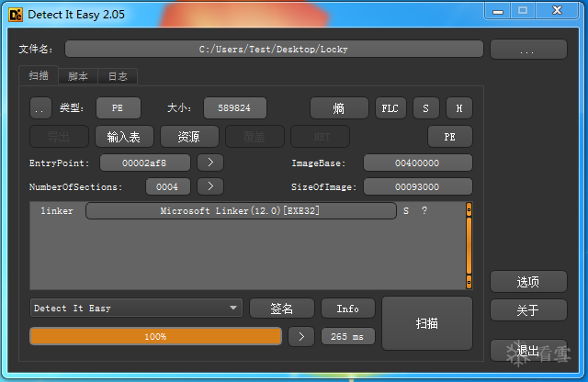This screenshot has width=588, height=382.
Task: Click the SizeOfImage value 00093000
Action: point(417,186)
